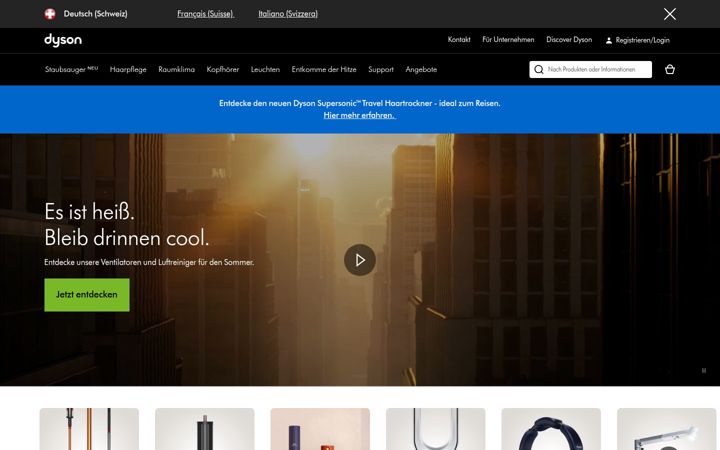Screen dimensions: 720x450
Task: Open the Support menu
Action: point(381,69)
